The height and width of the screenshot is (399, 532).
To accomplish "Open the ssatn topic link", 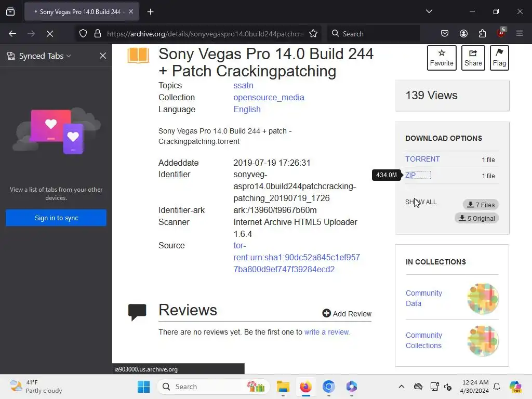I will pos(243,86).
